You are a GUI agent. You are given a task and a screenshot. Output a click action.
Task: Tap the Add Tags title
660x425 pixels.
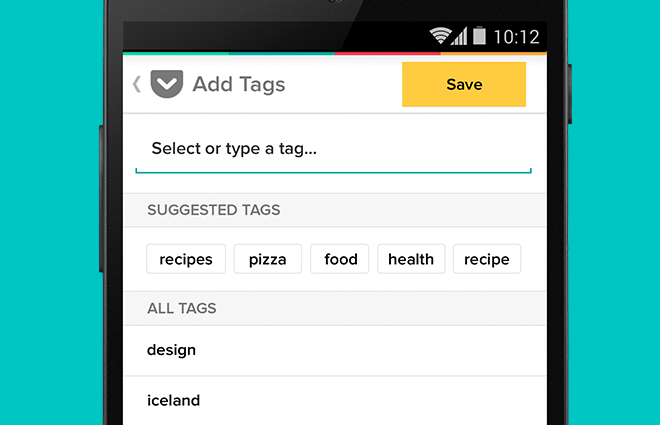239,84
